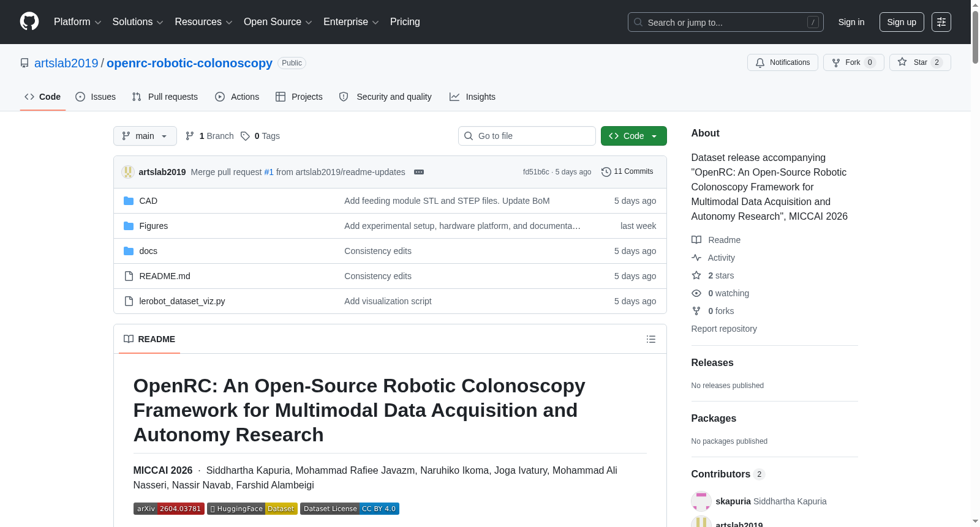Click the fork icon in Fork button

tap(836, 62)
